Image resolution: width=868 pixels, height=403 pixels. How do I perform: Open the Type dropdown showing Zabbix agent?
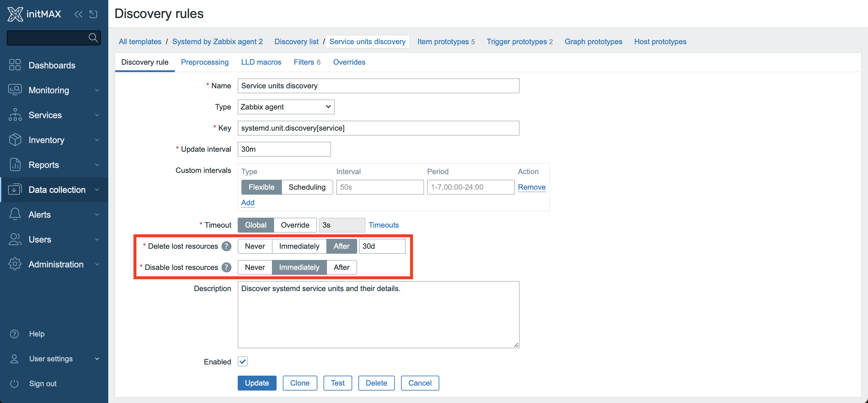pyautogui.click(x=286, y=107)
